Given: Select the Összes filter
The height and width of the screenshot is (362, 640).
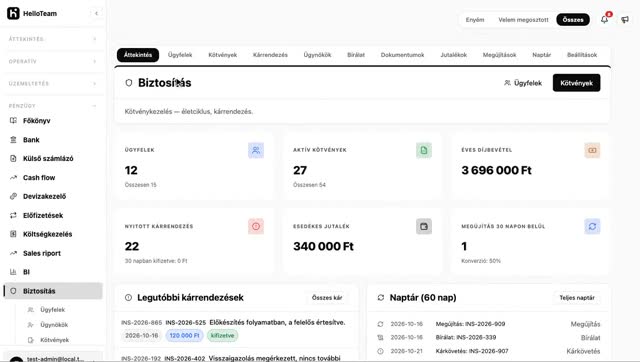Looking at the screenshot, I should (573, 20).
